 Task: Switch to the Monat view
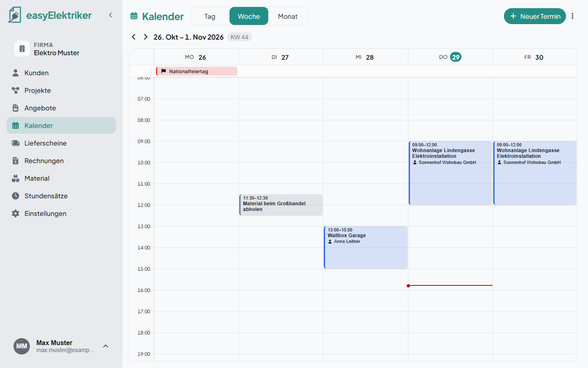click(x=287, y=16)
